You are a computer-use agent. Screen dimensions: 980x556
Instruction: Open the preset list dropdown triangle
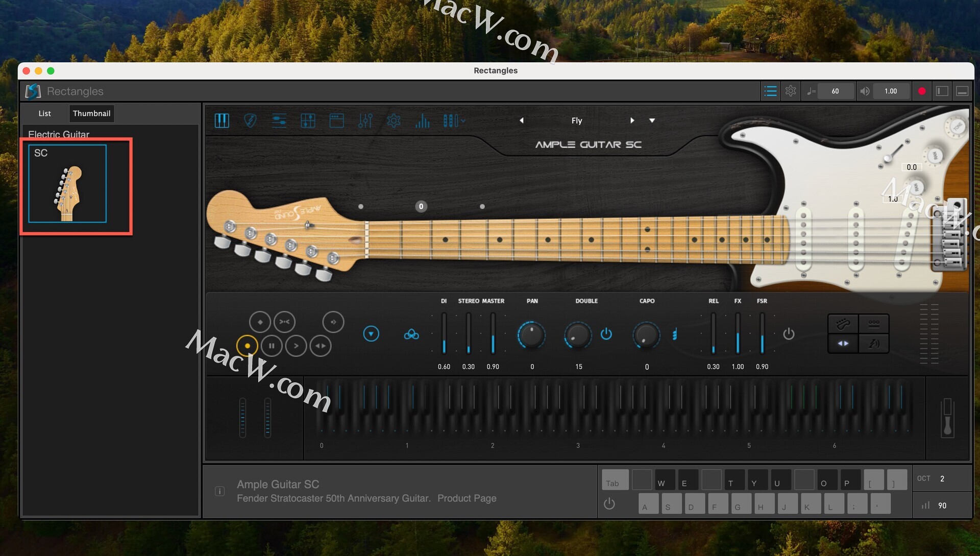point(652,120)
